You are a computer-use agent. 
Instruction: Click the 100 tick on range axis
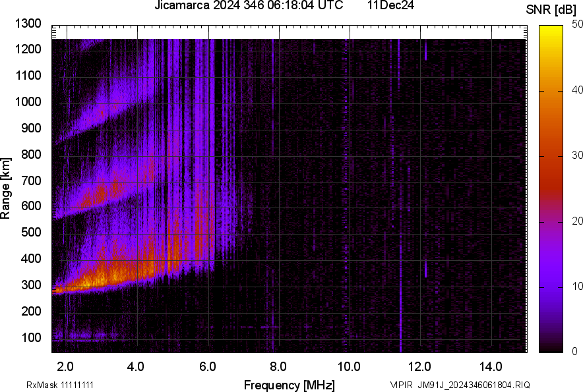32,337
